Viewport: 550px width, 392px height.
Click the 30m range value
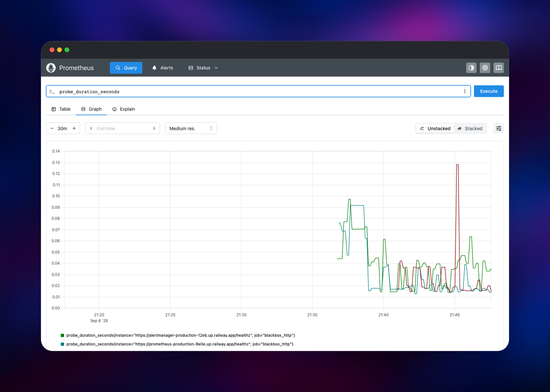[x=62, y=129]
